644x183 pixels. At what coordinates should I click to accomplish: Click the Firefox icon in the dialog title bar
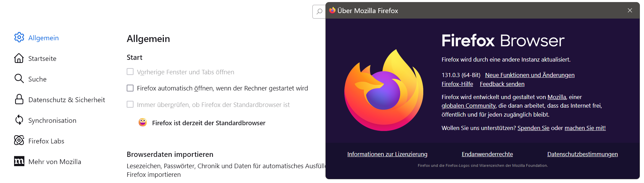[x=332, y=10]
